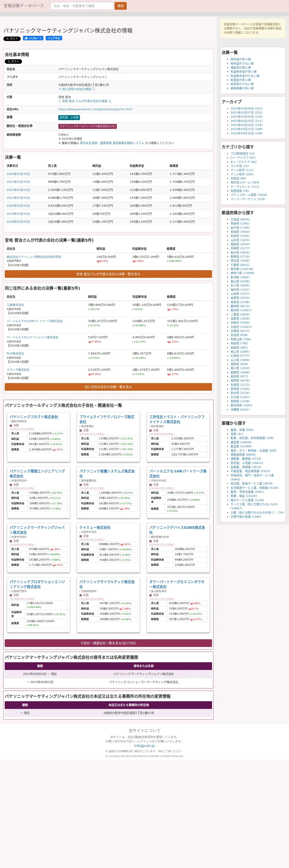Open the スマック株式会社 link

[x=18, y=370]
